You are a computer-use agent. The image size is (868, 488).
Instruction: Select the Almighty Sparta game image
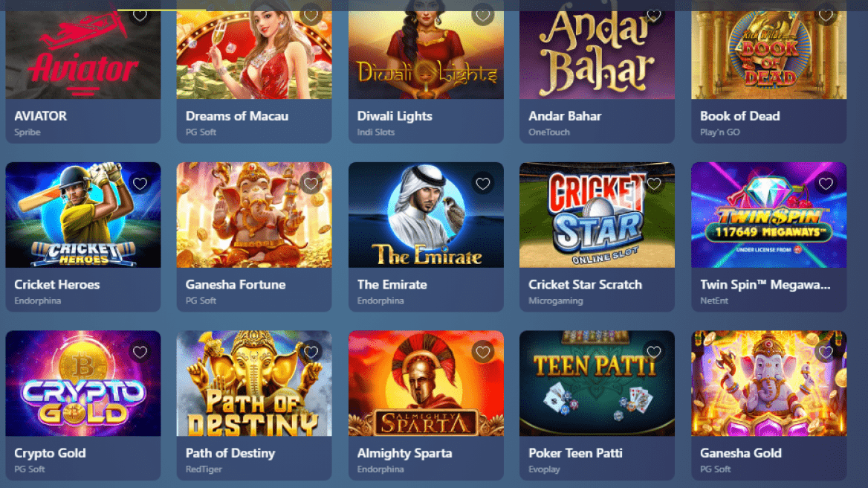[426, 383]
